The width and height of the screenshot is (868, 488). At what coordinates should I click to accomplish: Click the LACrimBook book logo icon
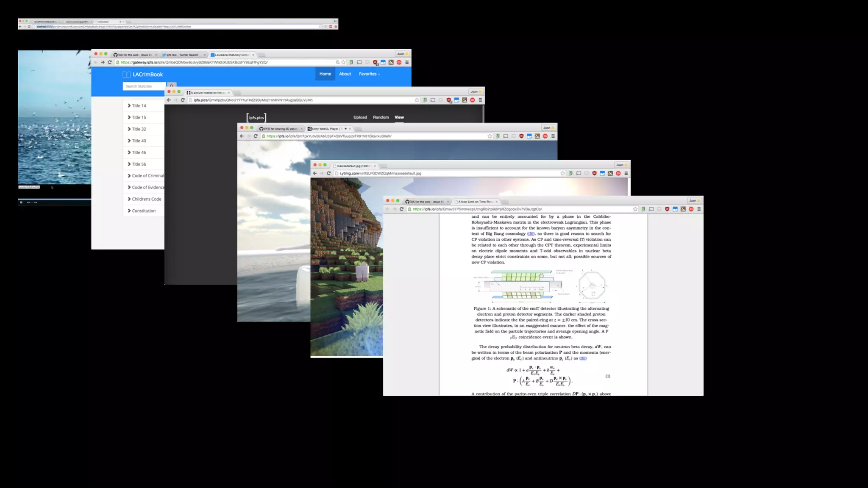(126, 75)
